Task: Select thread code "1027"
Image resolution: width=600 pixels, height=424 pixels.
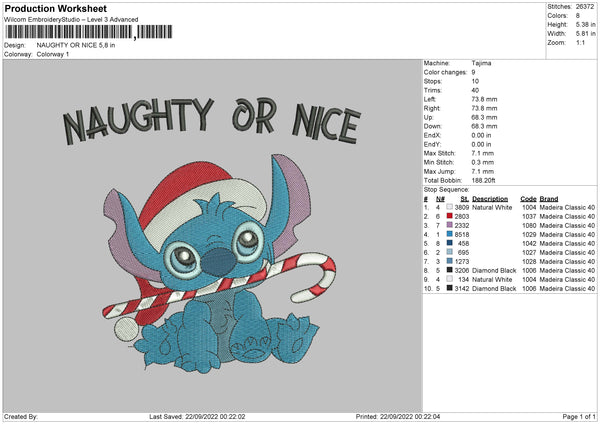Action: (529, 253)
